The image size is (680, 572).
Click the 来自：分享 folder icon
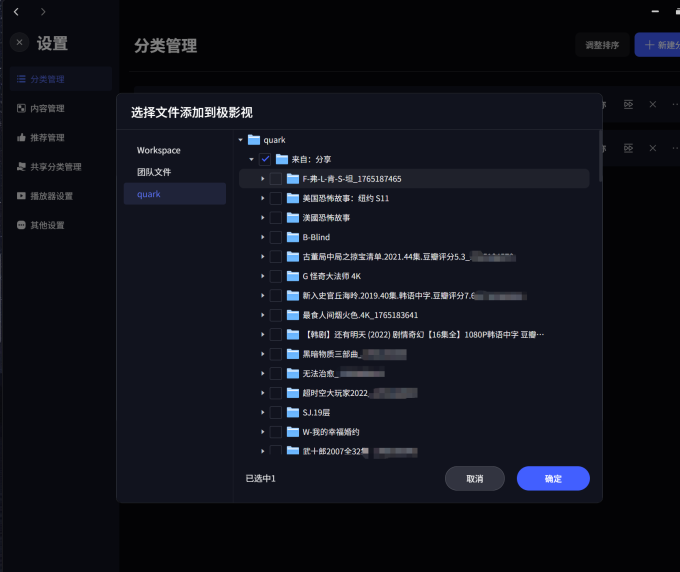282,160
